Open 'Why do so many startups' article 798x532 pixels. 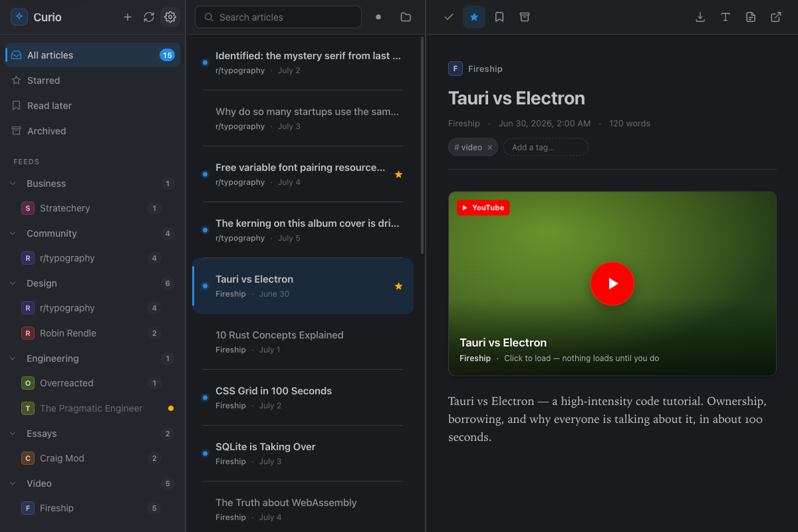[303, 118]
